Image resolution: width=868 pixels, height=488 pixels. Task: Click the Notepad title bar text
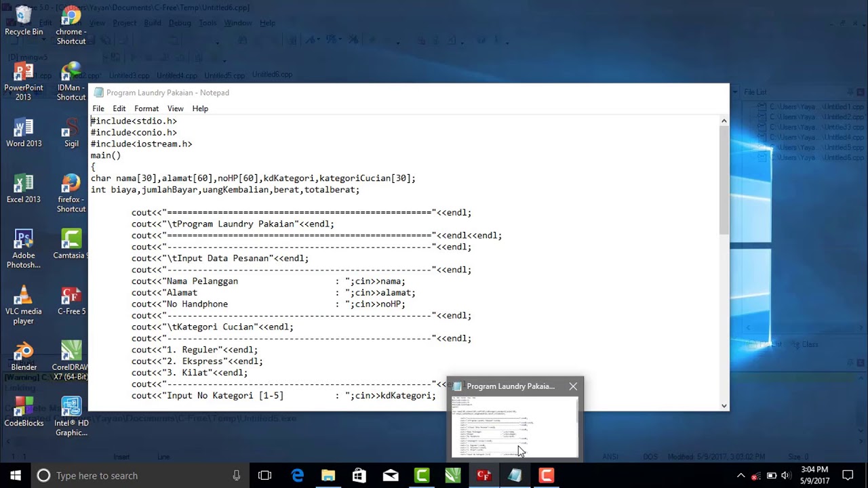coord(167,93)
